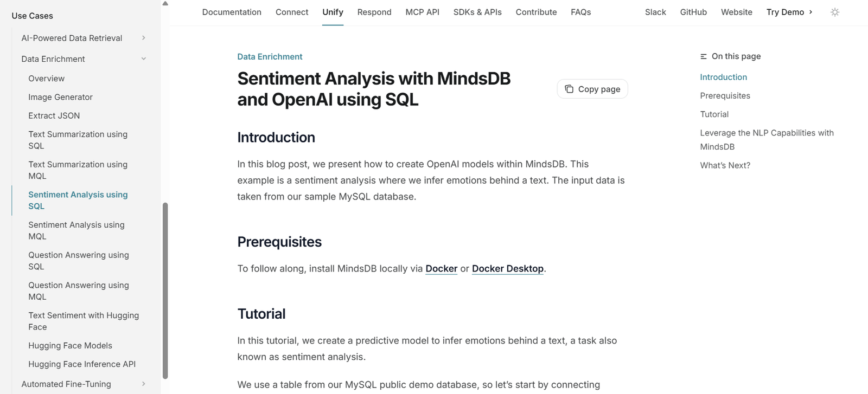Visit the GitHub repository
The width and height of the screenshot is (868, 394).
tap(693, 11)
